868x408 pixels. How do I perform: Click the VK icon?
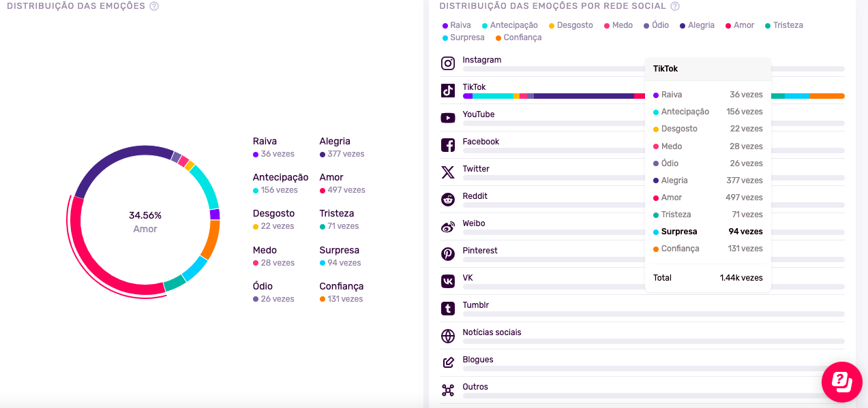click(448, 281)
